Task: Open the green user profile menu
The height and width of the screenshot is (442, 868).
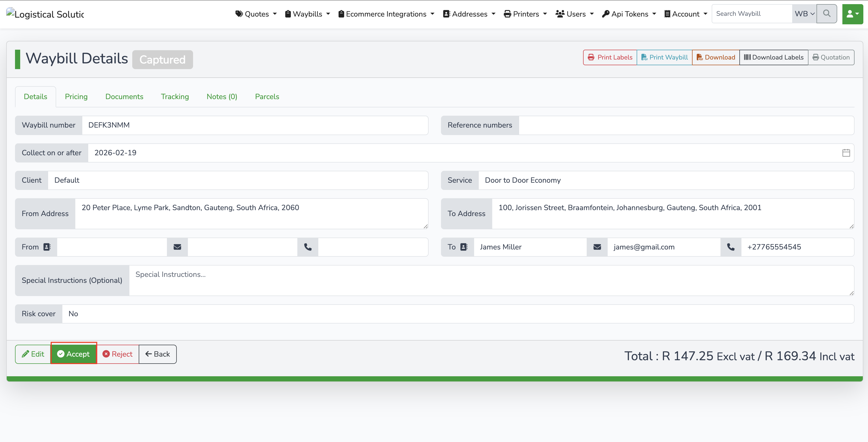Action: 852,14
